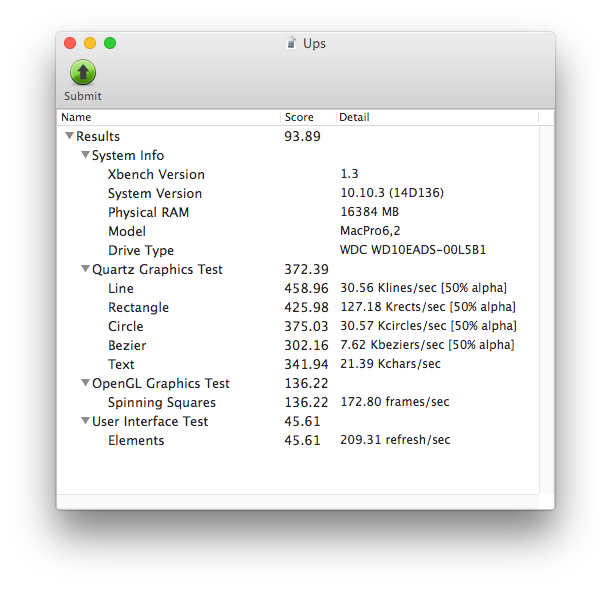The width and height of the screenshot is (611, 590).
Task: Click the Line score 458.96
Action: point(306,288)
